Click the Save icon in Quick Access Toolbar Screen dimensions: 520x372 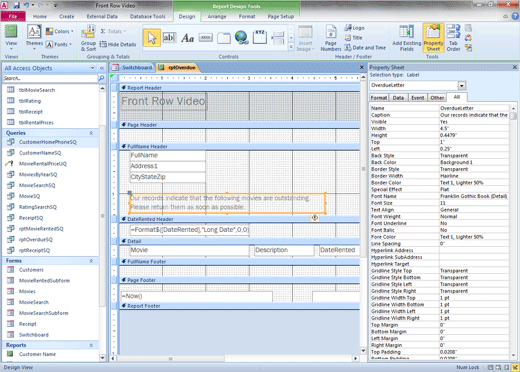16,5
